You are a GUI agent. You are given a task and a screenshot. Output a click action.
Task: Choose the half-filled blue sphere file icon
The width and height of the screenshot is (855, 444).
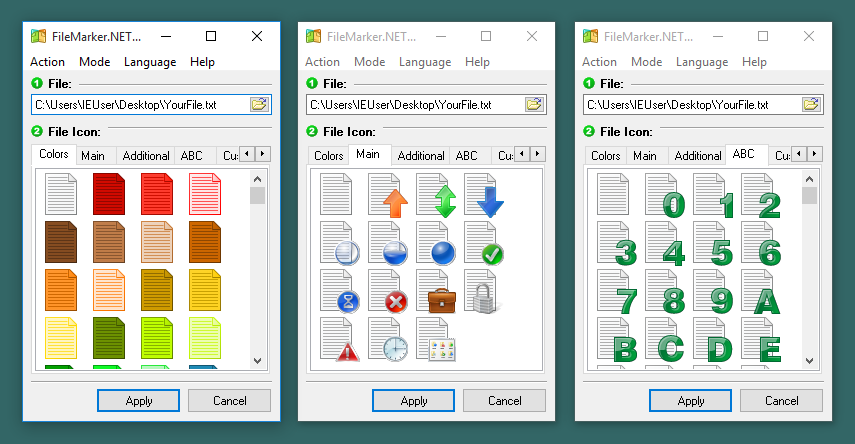pos(388,243)
